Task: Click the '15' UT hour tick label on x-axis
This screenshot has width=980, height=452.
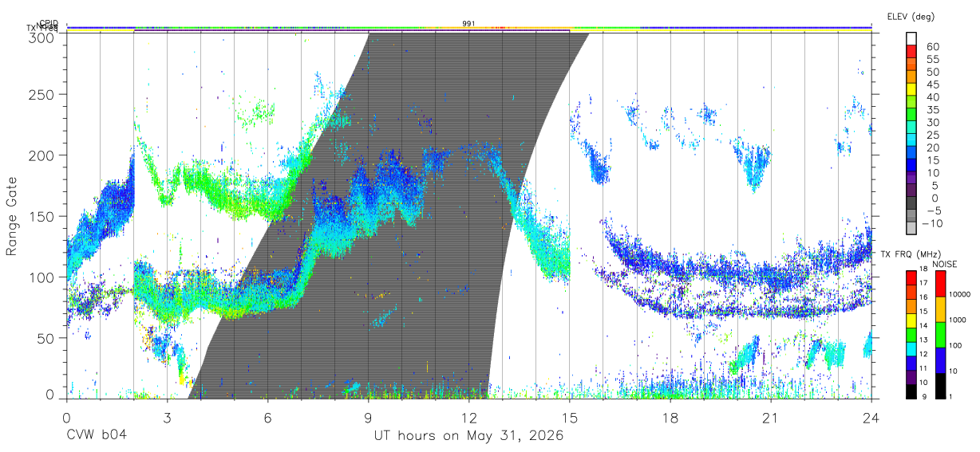Action: coord(569,417)
